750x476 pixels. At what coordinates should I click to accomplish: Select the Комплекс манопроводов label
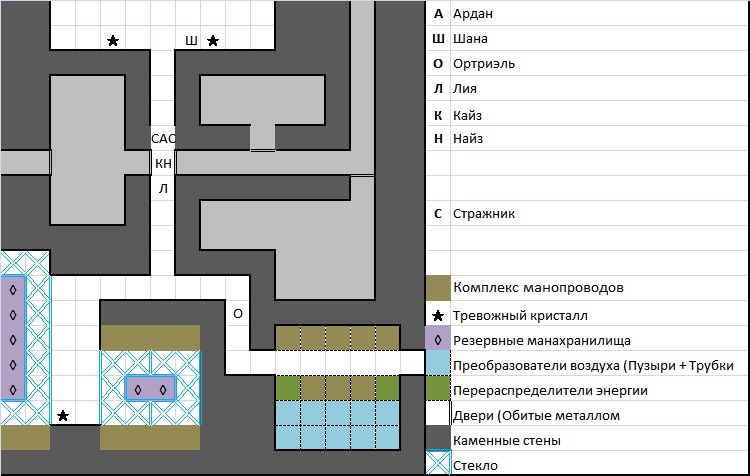pyautogui.click(x=538, y=288)
